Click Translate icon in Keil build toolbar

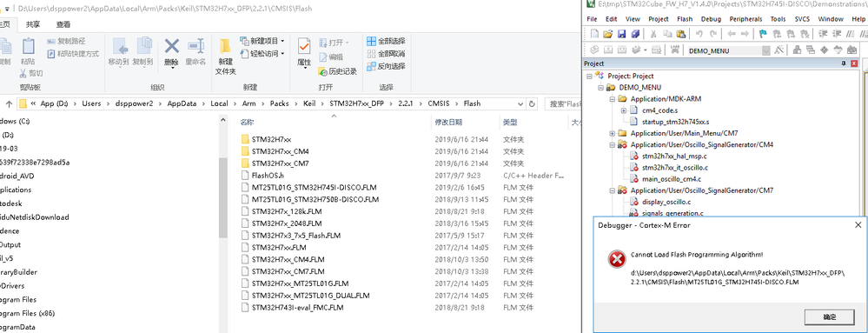(594, 50)
